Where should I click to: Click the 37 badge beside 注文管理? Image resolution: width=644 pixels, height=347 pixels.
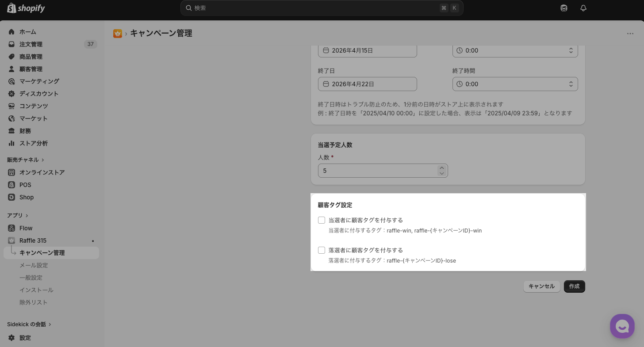pyautogui.click(x=91, y=44)
